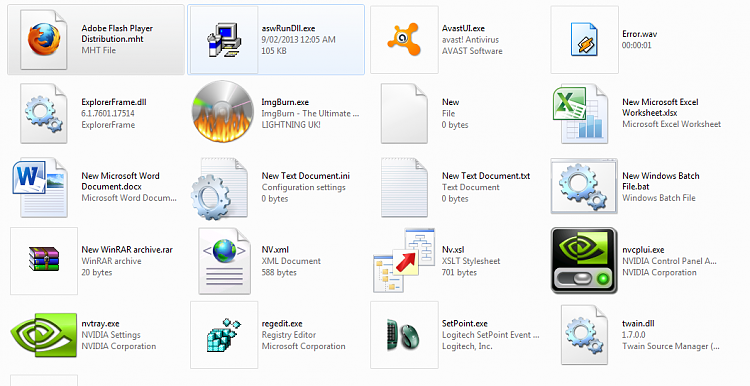Click the twain.dll gears icon

(585, 335)
